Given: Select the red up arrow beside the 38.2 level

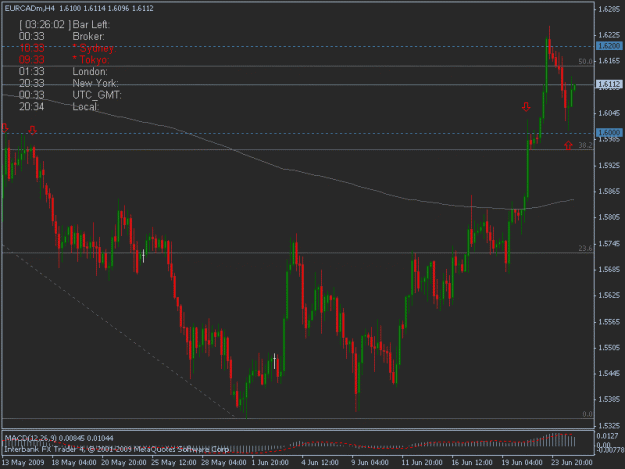Looking at the screenshot, I should point(568,145).
